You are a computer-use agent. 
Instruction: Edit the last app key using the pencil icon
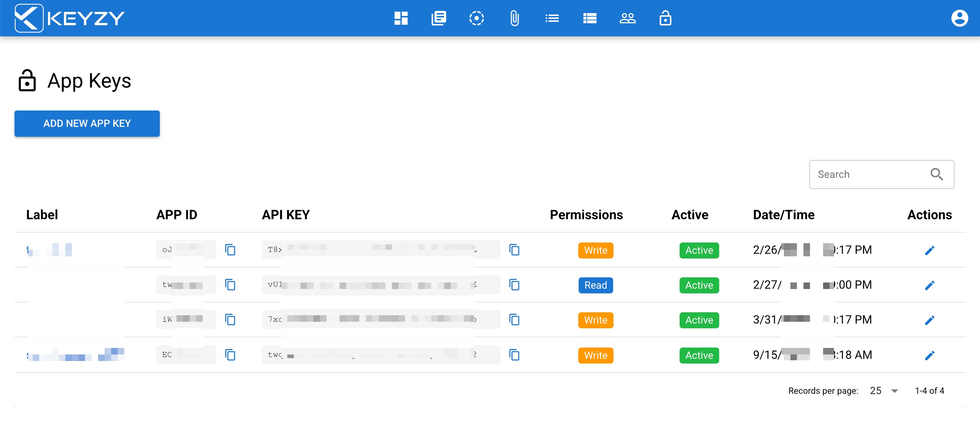click(x=930, y=355)
